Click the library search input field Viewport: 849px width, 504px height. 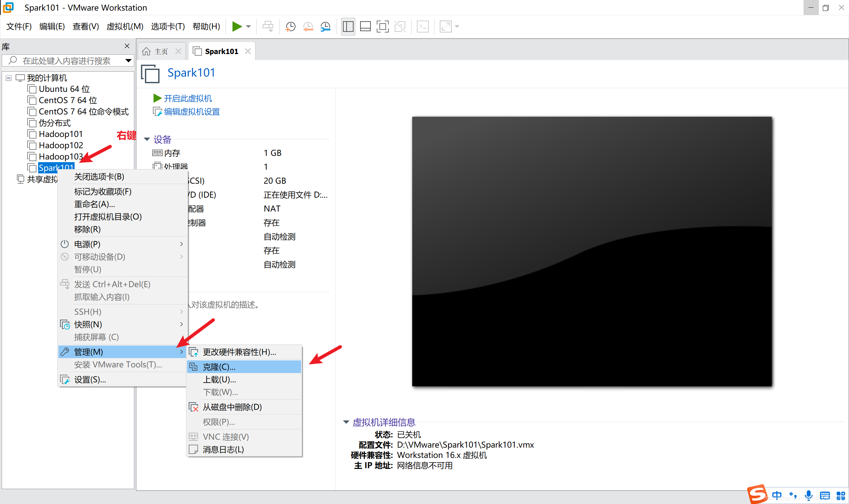66,61
